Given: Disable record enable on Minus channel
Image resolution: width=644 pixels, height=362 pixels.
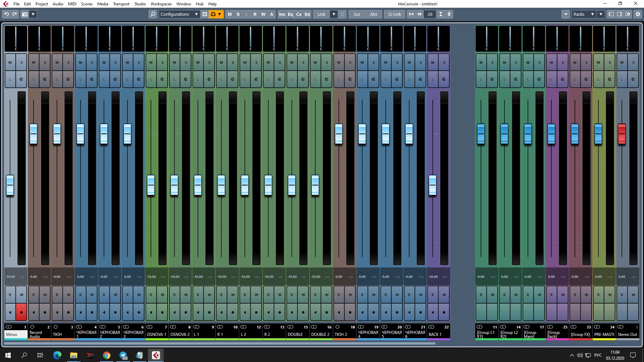Looking at the screenshot, I should click(21, 312).
